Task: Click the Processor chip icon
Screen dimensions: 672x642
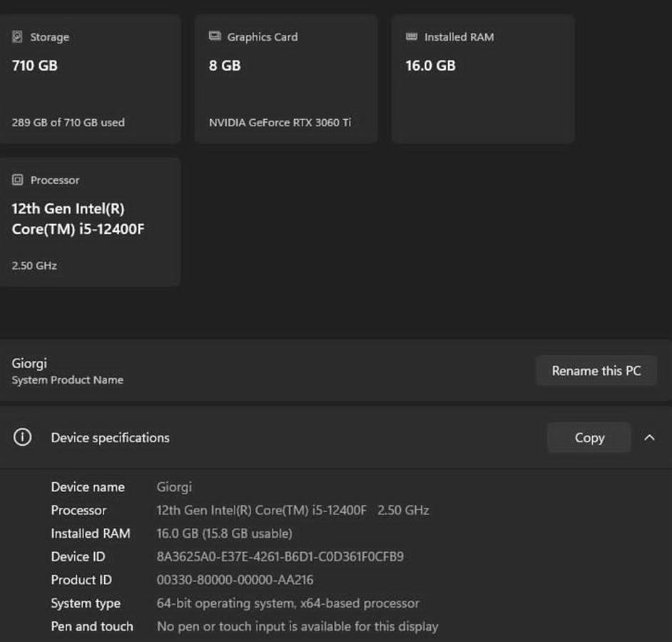Action: [x=18, y=180]
